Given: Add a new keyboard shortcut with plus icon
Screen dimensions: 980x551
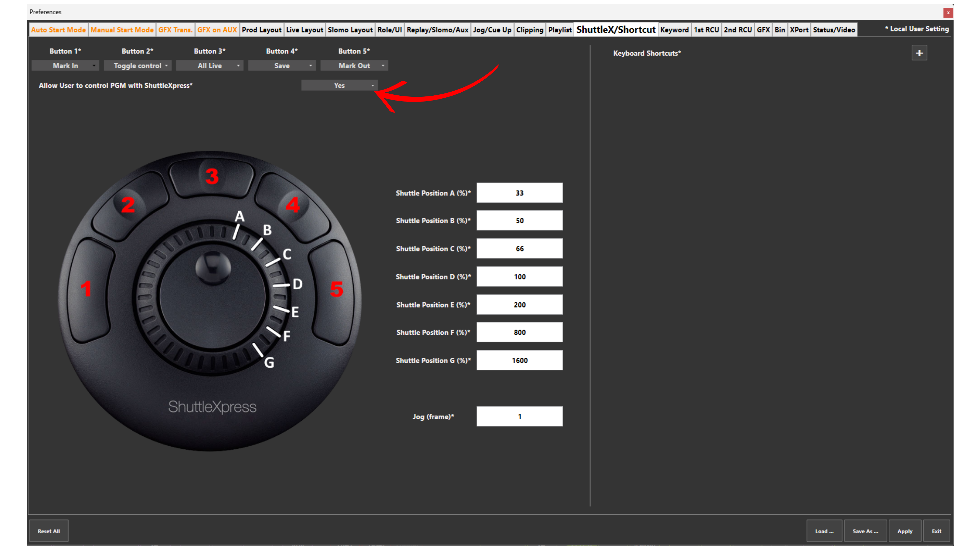Looking at the screenshot, I should pos(919,53).
